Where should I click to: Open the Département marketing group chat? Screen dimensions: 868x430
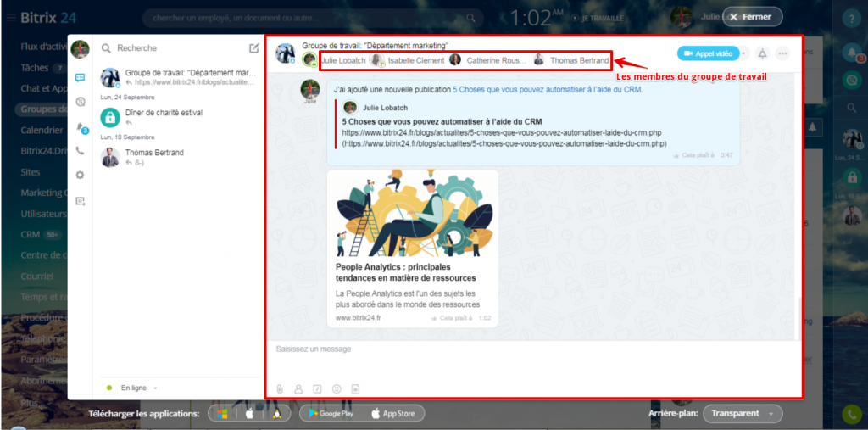click(x=178, y=77)
